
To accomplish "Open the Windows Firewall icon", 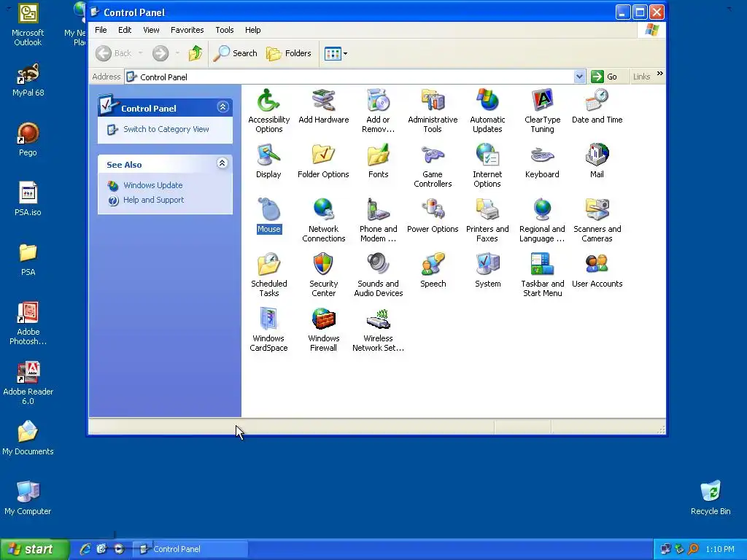I will 323,330.
